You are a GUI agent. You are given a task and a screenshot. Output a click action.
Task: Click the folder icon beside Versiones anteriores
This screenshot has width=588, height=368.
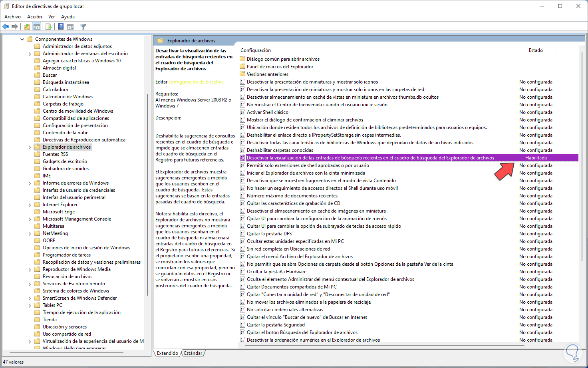coord(242,74)
